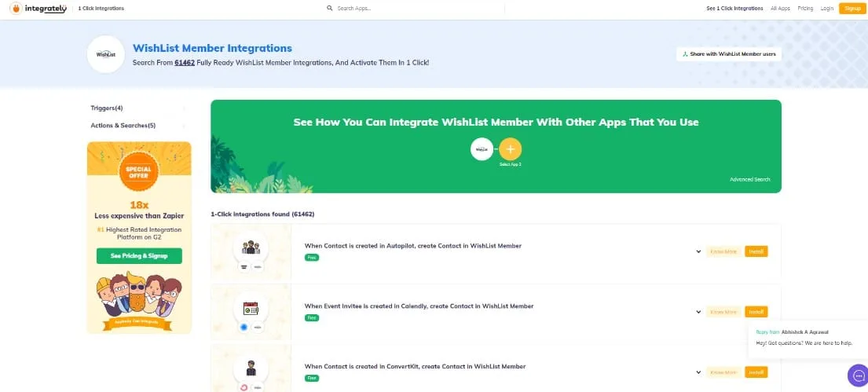Image resolution: width=868 pixels, height=392 pixels.
Task: Click the Integrately logo
Action: 38,9
